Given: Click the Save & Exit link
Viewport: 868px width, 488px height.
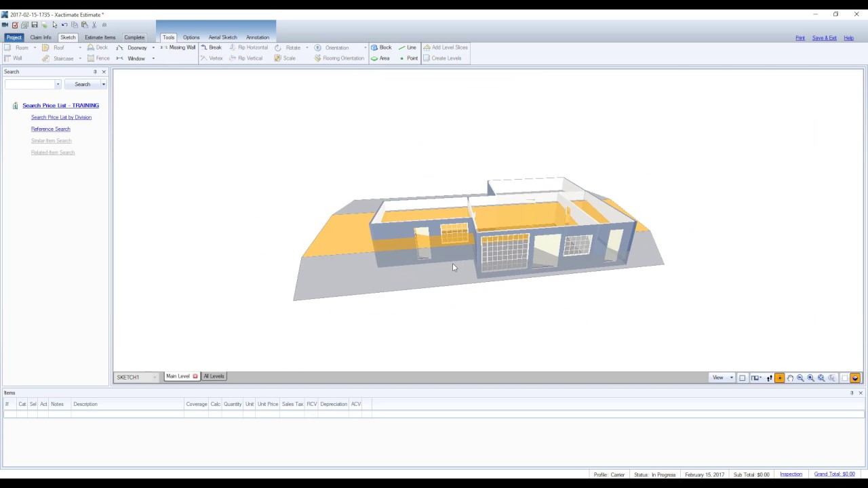Looking at the screenshot, I should tap(825, 38).
